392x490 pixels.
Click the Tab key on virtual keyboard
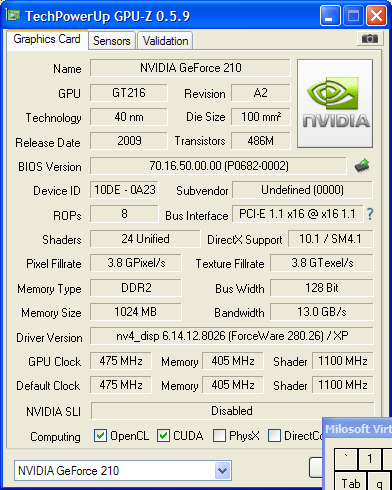tap(351, 482)
